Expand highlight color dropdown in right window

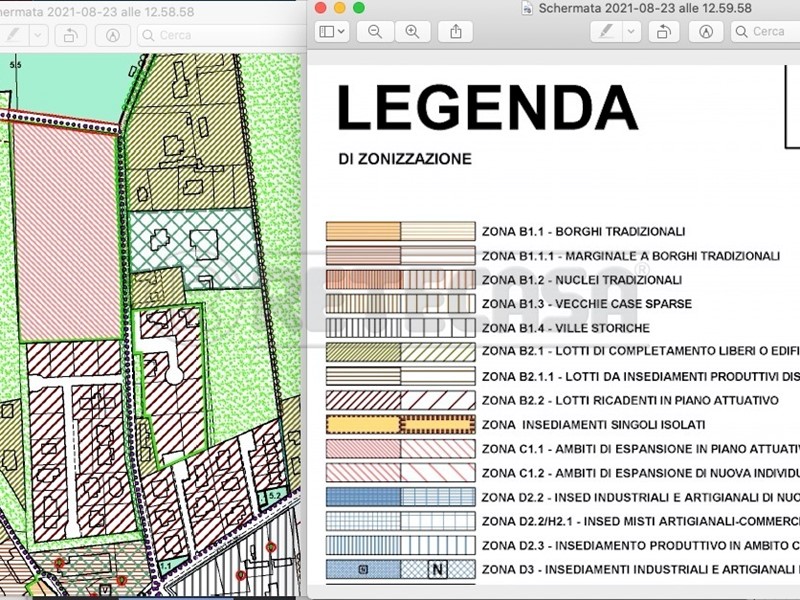click(630, 32)
